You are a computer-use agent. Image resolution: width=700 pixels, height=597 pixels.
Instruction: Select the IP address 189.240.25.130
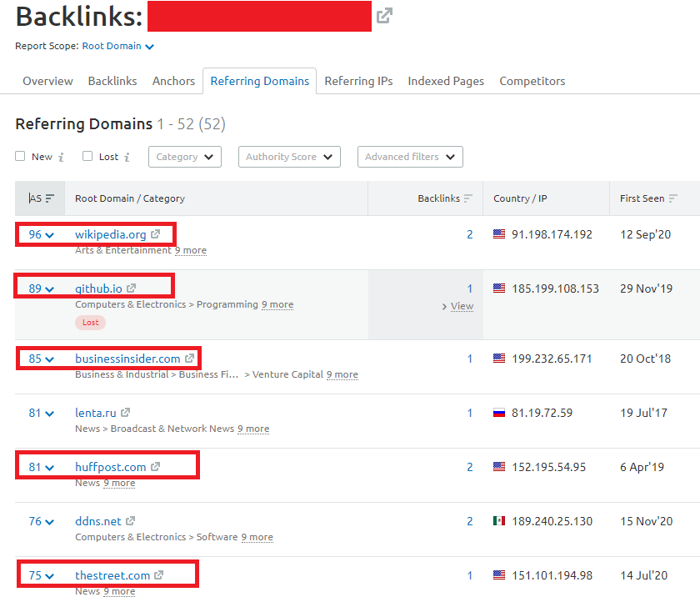click(552, 521)
